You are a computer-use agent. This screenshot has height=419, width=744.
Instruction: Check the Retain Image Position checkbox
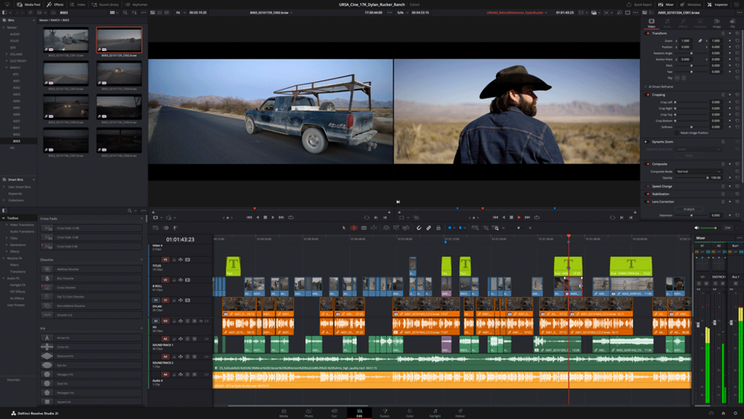(x=677, y=133)
